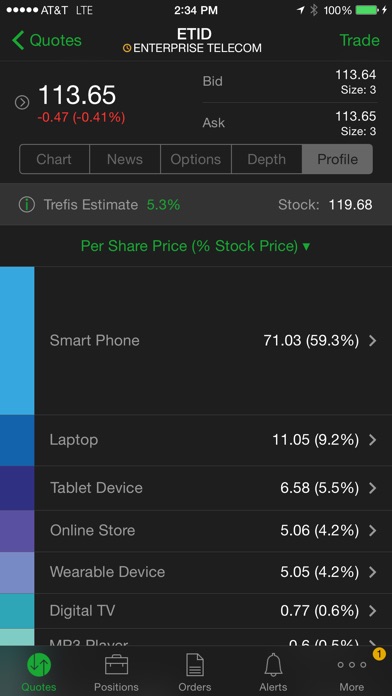
Task: Open the Wearable Device row
Action: point(196,572)
